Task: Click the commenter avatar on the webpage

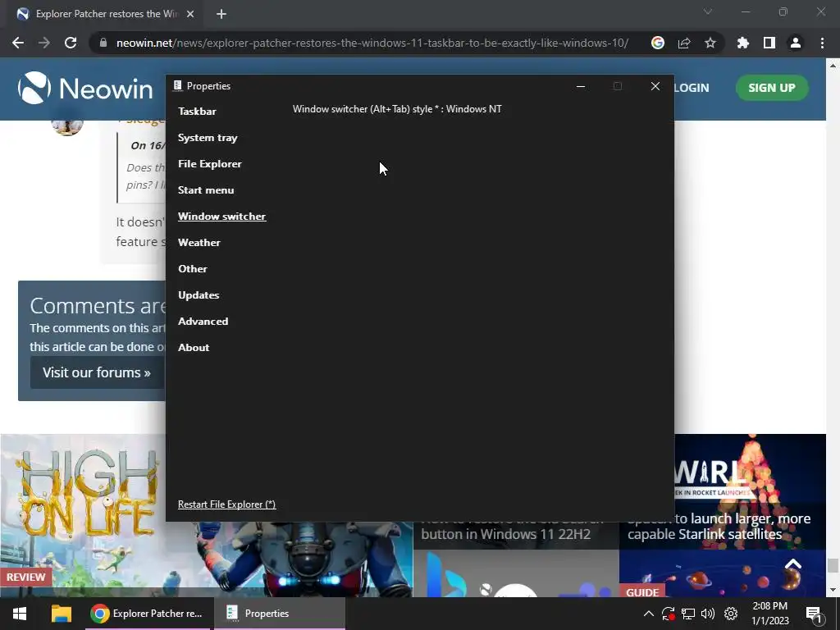Action: pos(67,127)
